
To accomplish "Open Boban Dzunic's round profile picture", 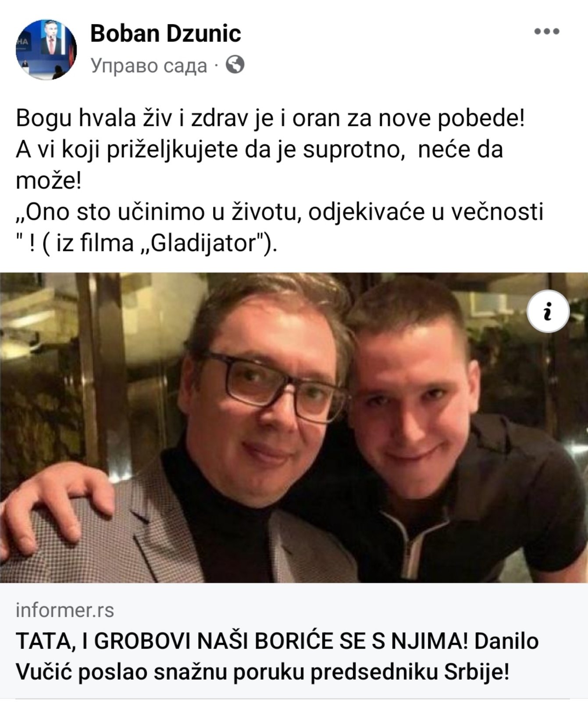I will [46, 50].
